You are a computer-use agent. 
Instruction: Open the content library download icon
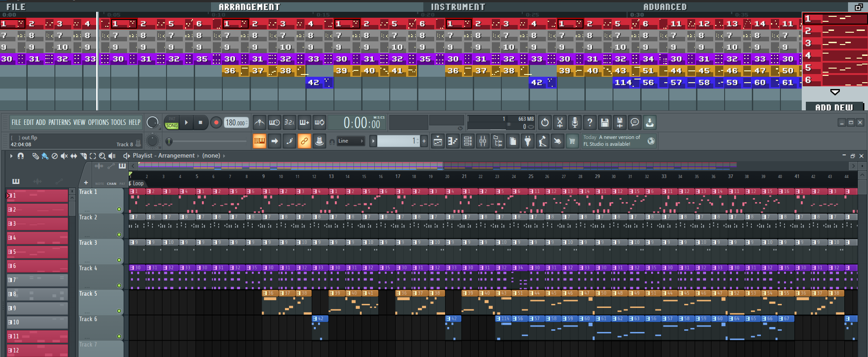coord(650,122)
